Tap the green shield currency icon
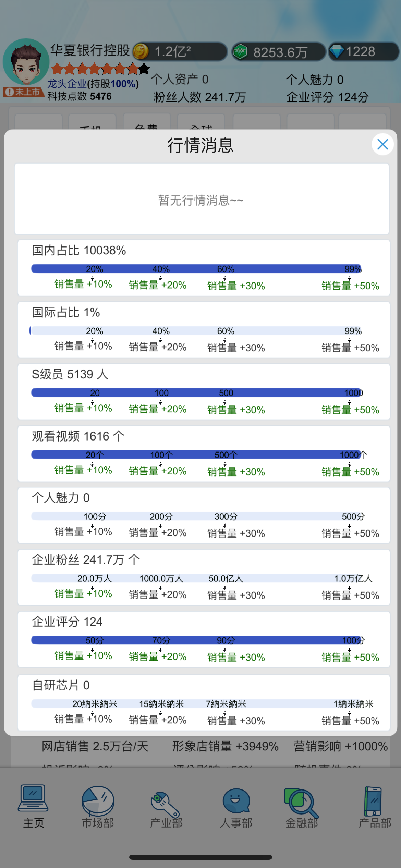 coord(240,52)
